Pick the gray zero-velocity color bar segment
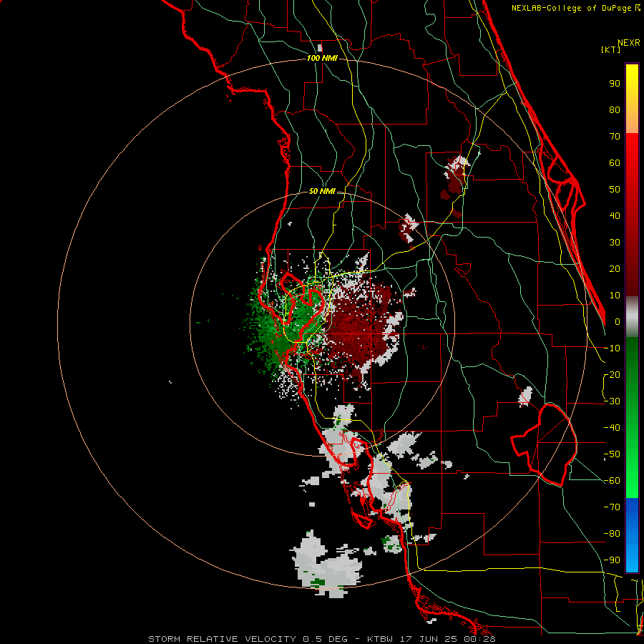644x644 pixels. (632, 317)
